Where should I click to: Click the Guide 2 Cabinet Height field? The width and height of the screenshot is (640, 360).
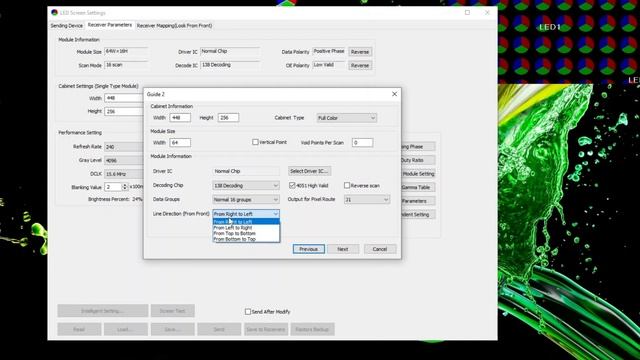pyautogui.click(x=228, y=118)
